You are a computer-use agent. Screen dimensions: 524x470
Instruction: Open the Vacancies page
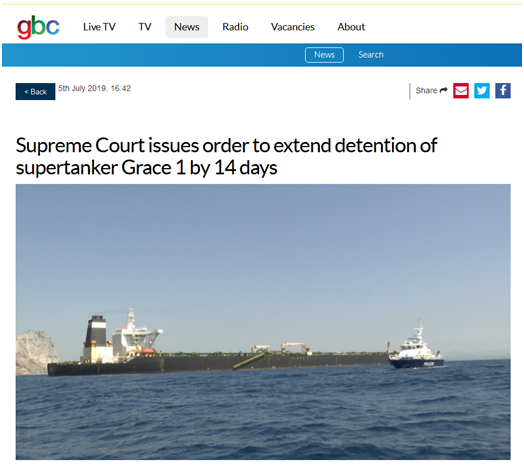[x=293, y=27]
